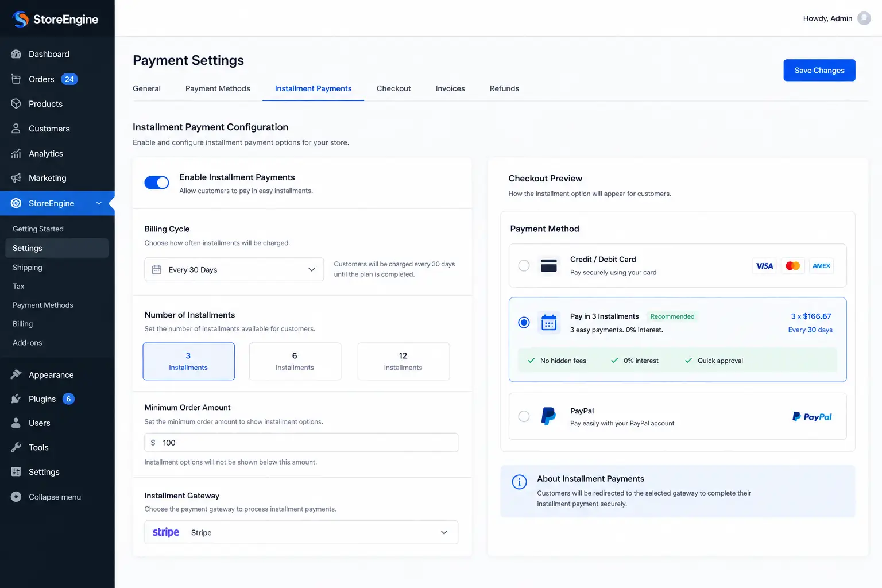Toggle Enable Installment Payments switch
This screenshot has width=882, height=588.
157,183
